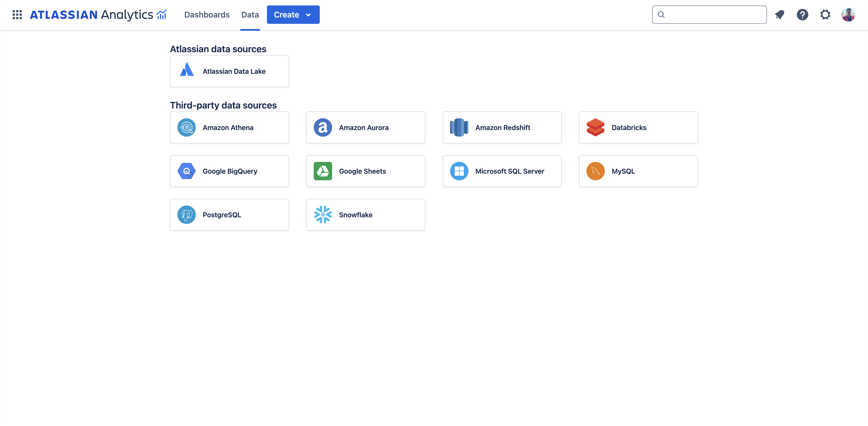Open settings gear icon
Screen dimensions: 868x426
pos(825,14)
